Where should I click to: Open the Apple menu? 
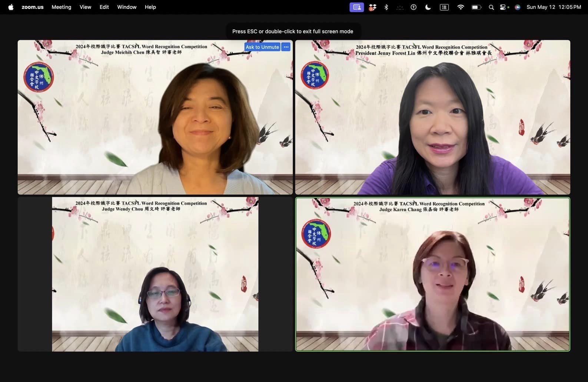tap(11, 7)
